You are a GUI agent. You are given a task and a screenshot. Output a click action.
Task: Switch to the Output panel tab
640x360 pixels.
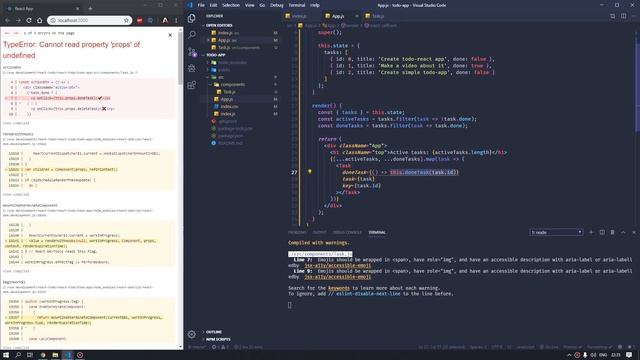[x=319, y=232]
